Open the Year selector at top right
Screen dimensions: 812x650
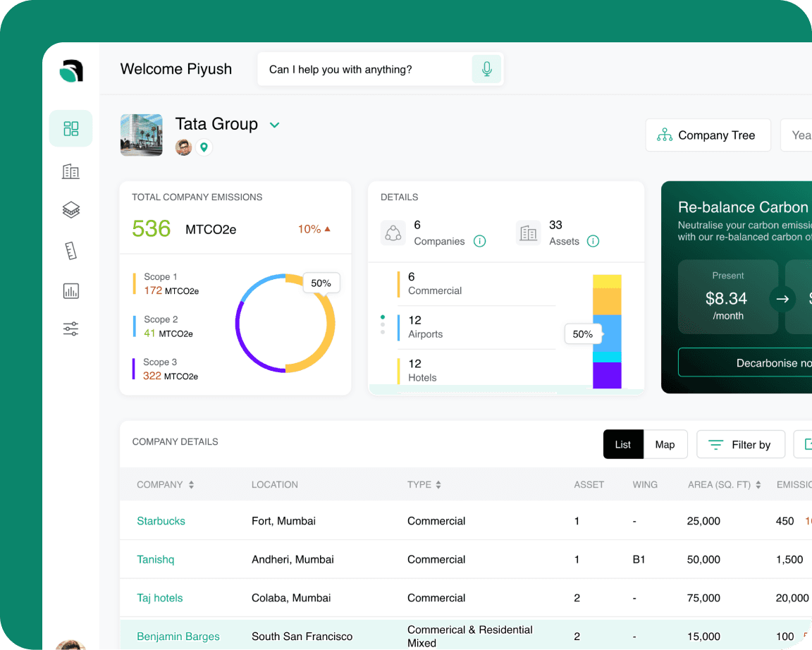[796, 135]
